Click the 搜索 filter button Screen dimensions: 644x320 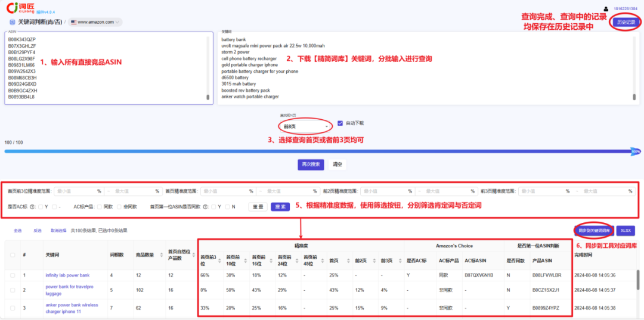coord(280,207)
